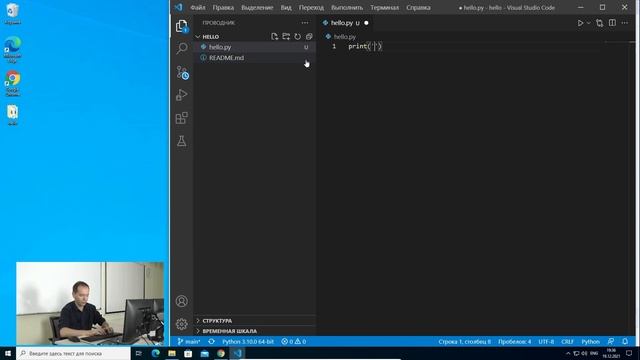Open the Справка menu
640x360 pixels.
(418, 7)
